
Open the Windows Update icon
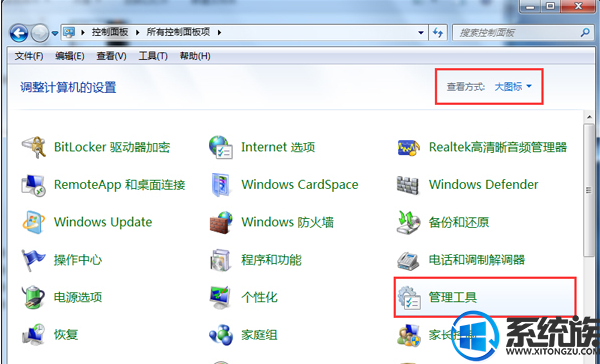coord(34,222)
